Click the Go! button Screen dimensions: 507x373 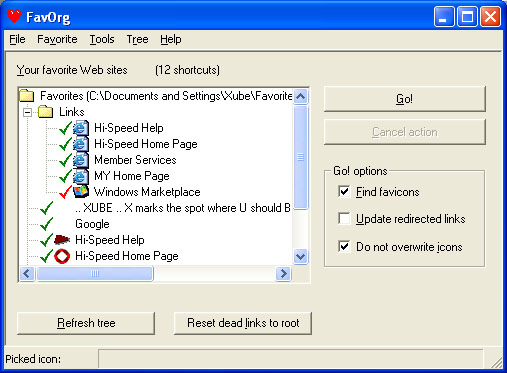pos(404,99)
